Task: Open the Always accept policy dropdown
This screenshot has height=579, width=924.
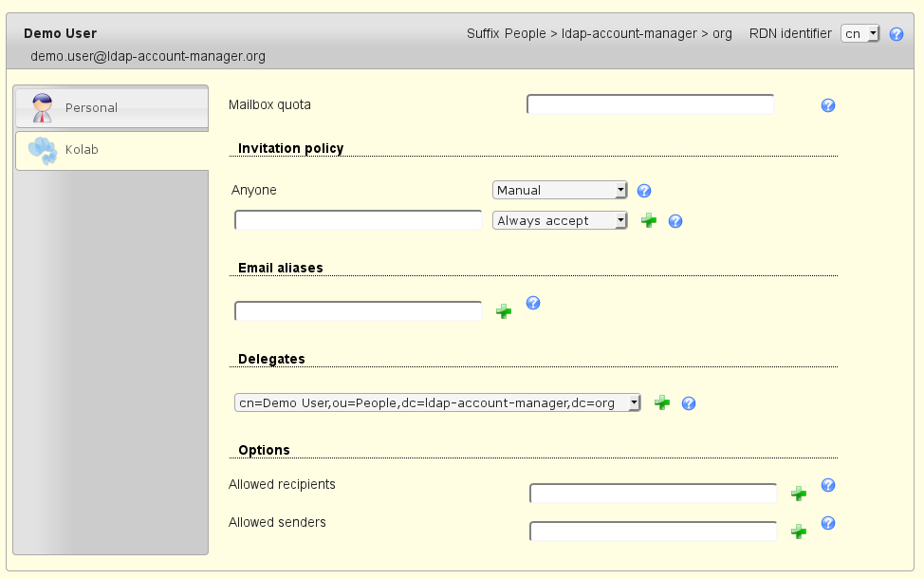Action: (x=560, y=220)
